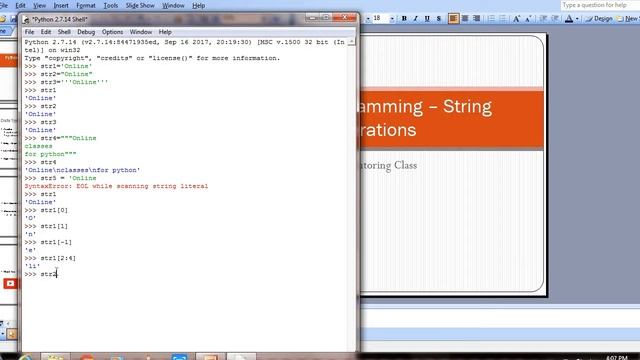
Task: Open Font Color dropdown arrow
Action: [577, 19]
